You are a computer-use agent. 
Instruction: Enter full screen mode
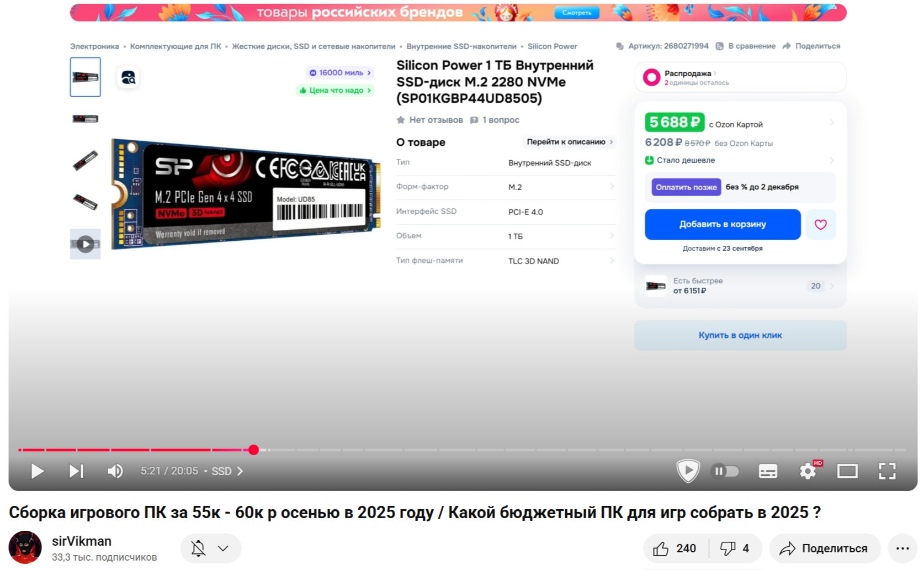pyautogui.click(x=887, y=471)
